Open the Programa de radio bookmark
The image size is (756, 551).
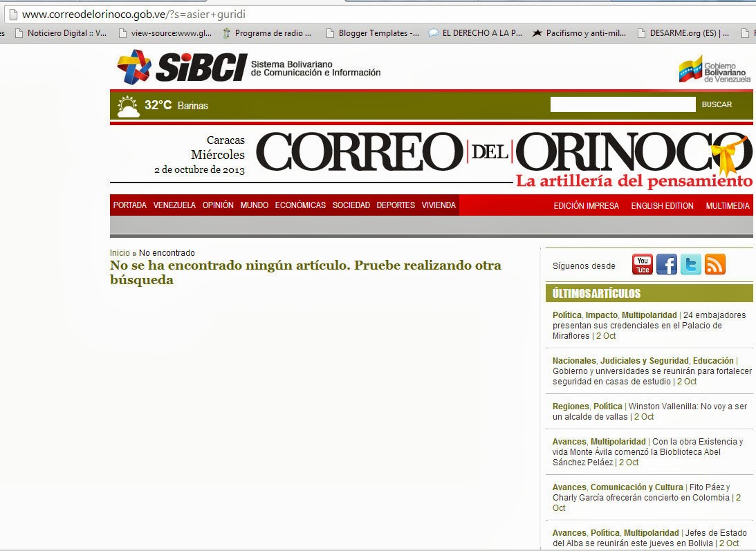[266, 33]
